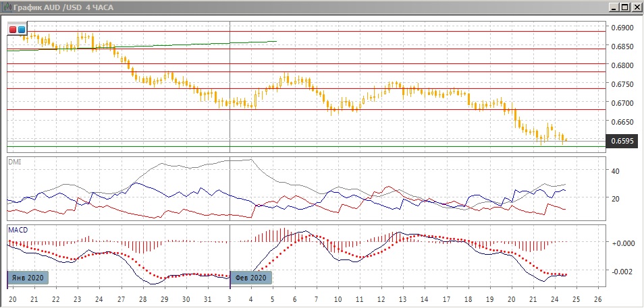Click the current price tag 0.6595
Screen dimensions: 644x308
(622, 141)
